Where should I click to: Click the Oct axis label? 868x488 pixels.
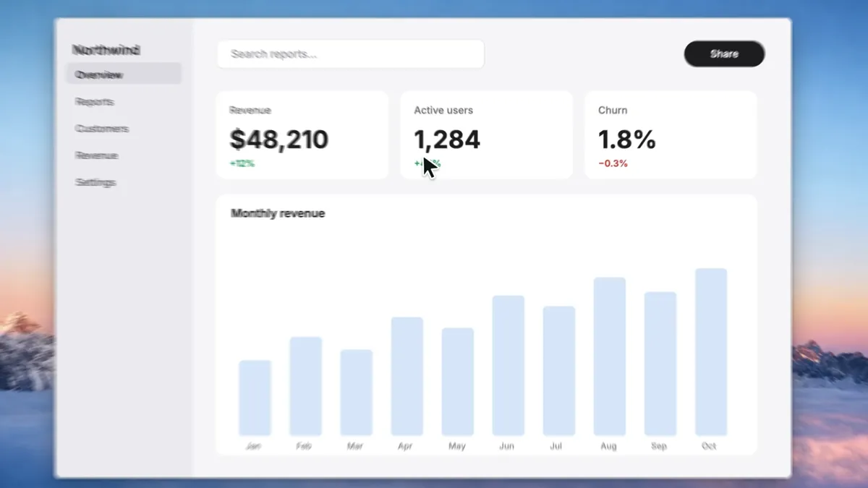tap(710, 446)
